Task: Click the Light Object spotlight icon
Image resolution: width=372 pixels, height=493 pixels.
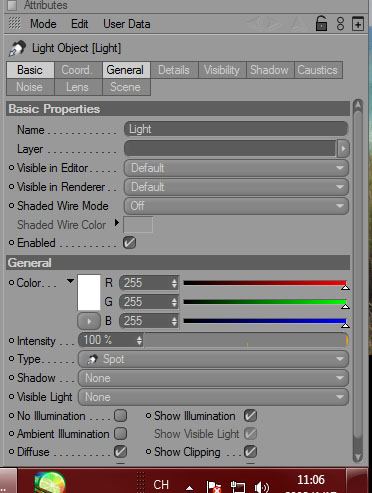Action: (17, 48)
